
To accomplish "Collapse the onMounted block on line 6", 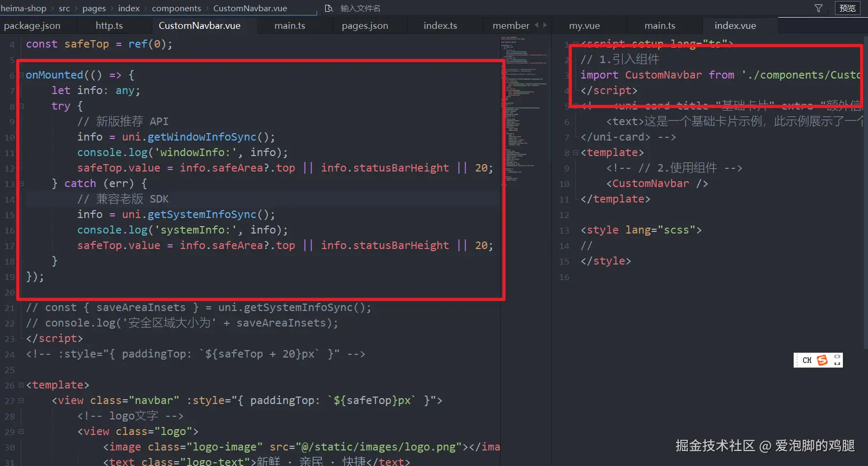I will 21,75.
